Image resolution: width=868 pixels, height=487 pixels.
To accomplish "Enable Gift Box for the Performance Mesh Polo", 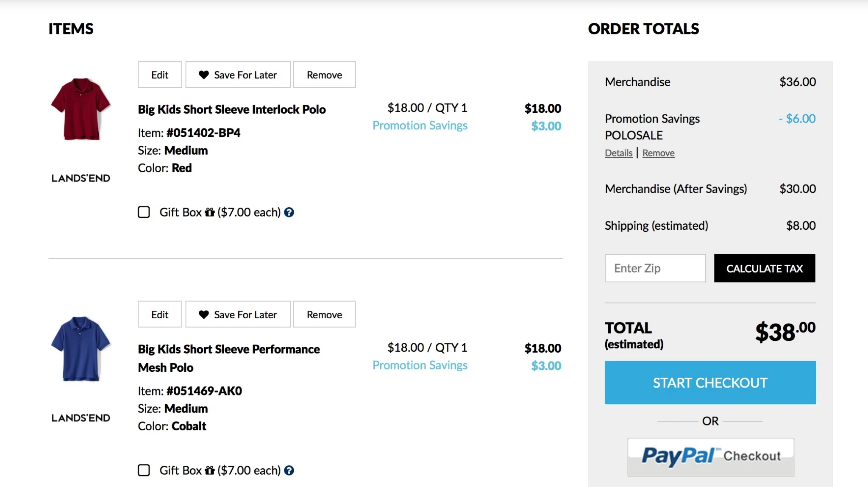I will 144,470.
